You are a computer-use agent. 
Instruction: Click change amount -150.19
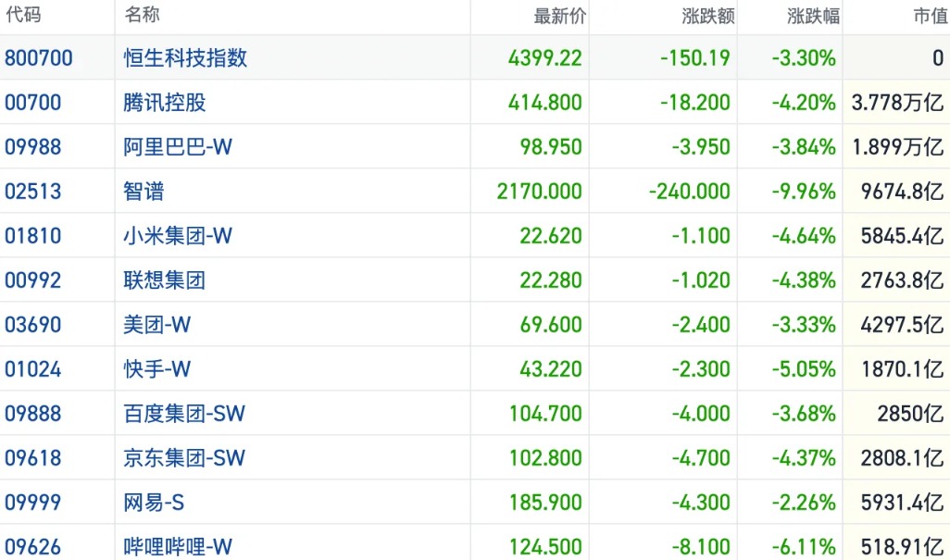(695, 58)
